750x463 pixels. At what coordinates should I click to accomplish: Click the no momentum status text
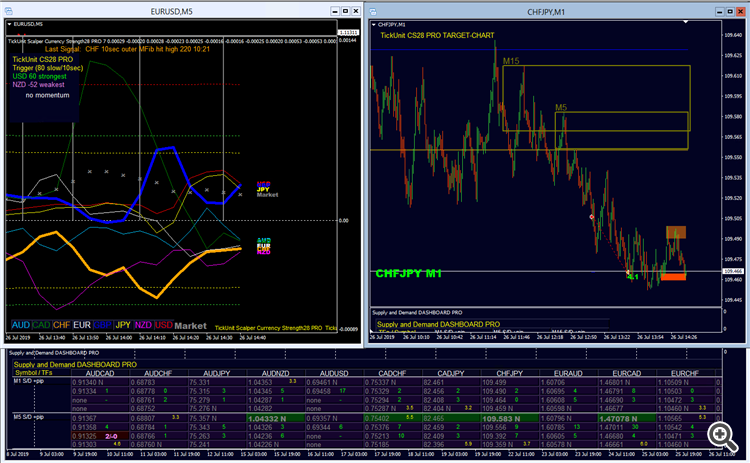[x=47, y=95]
